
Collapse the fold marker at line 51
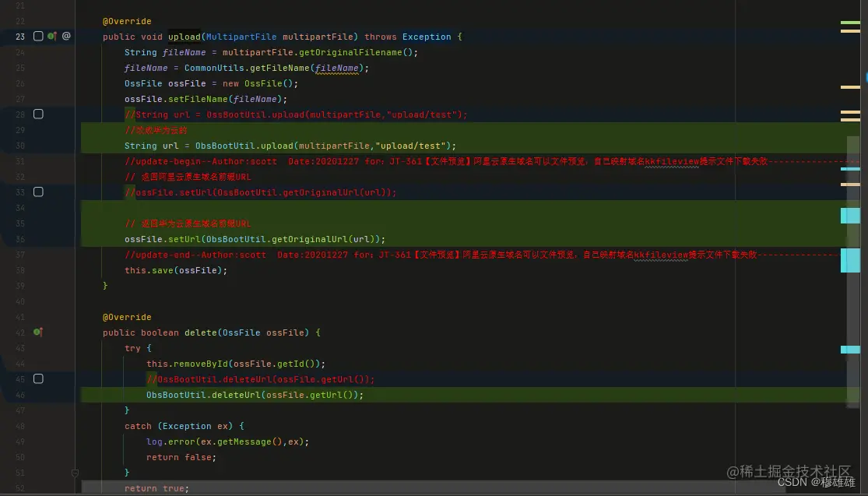(75, 473)
